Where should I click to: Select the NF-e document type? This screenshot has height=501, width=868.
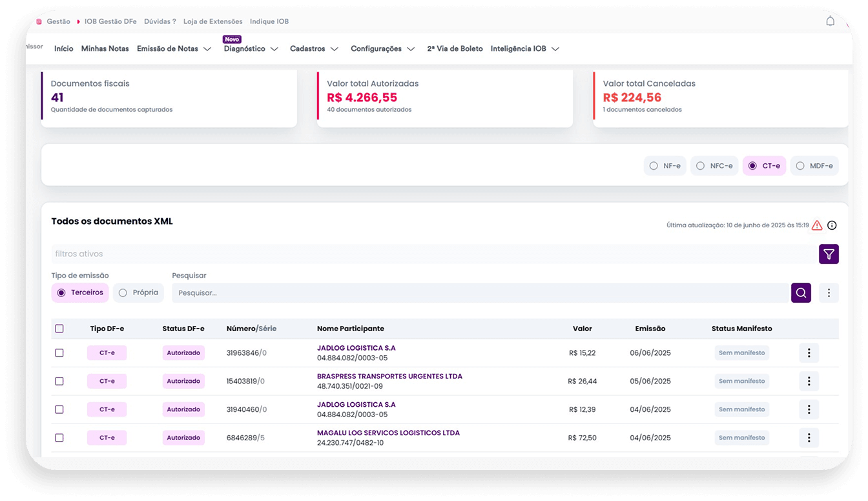pyautogui.click(x=665, y=166)
